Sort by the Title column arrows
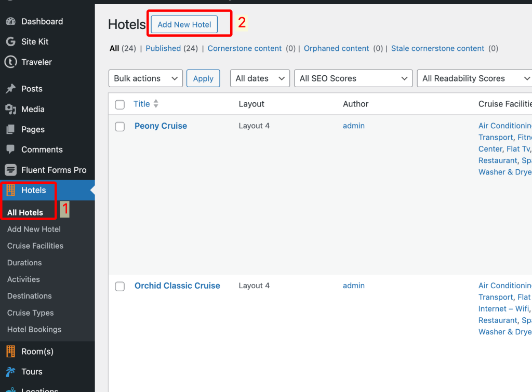532x392 pixels. 156,104
